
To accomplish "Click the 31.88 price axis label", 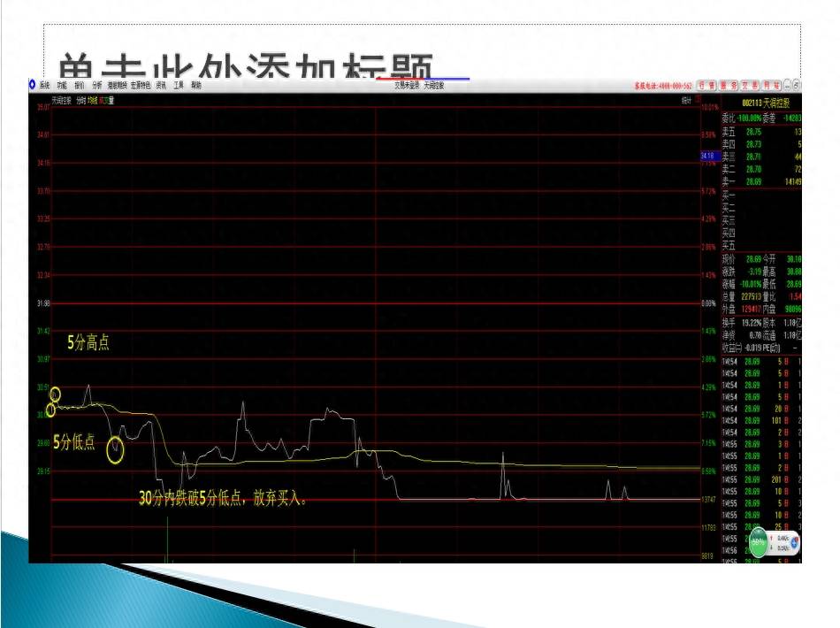I will pyautogui.click(x=42, y=303).
